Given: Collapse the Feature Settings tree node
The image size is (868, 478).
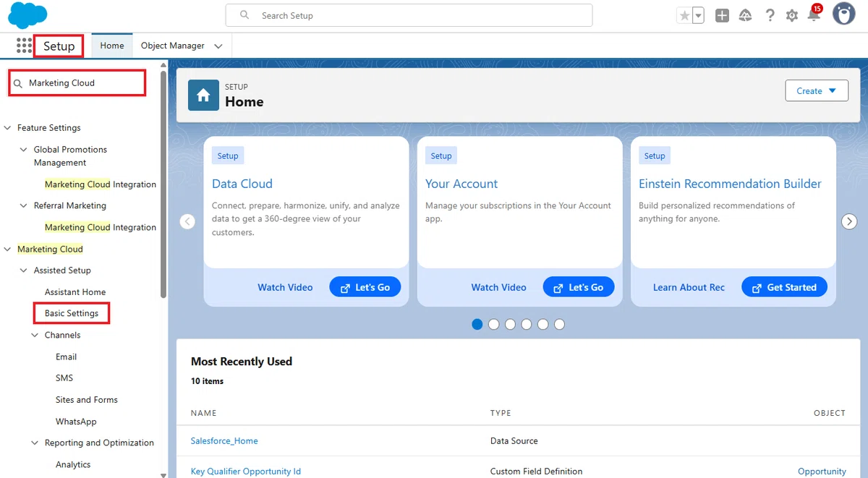Looking at the screenshot, I should point(8,128).
